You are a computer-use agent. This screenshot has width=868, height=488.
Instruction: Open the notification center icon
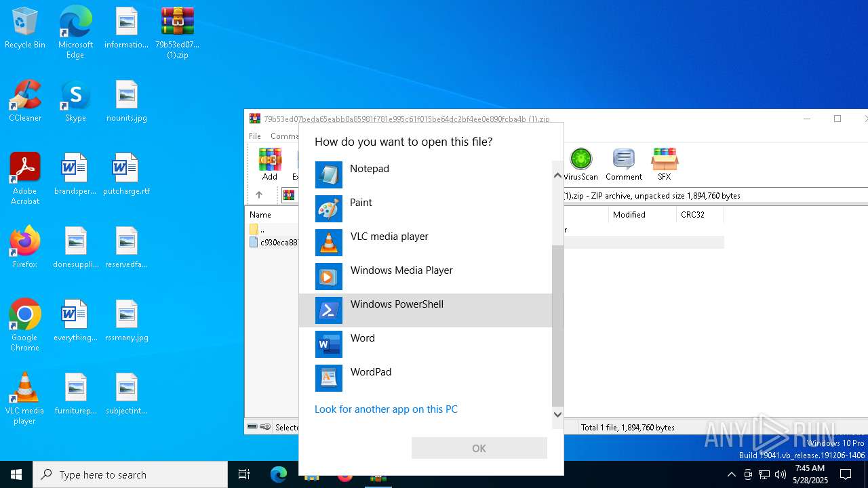click(x=846, y=474)
